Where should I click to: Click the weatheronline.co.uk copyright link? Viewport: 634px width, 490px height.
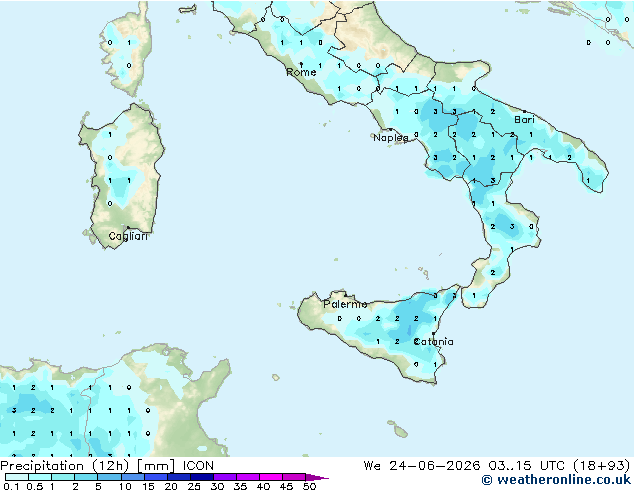coord(556,480)
